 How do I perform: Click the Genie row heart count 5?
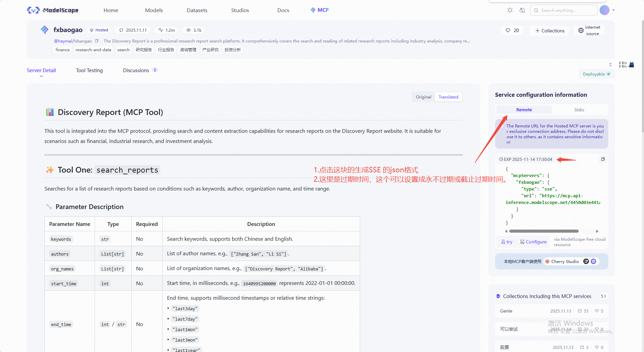point(599,311)
